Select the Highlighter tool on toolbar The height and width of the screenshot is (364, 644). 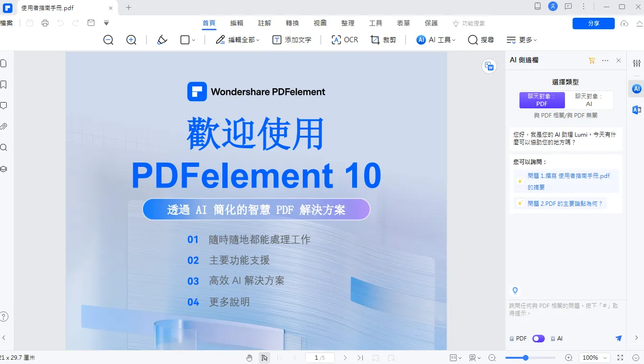pyautogui.click(x=161, y=40)
